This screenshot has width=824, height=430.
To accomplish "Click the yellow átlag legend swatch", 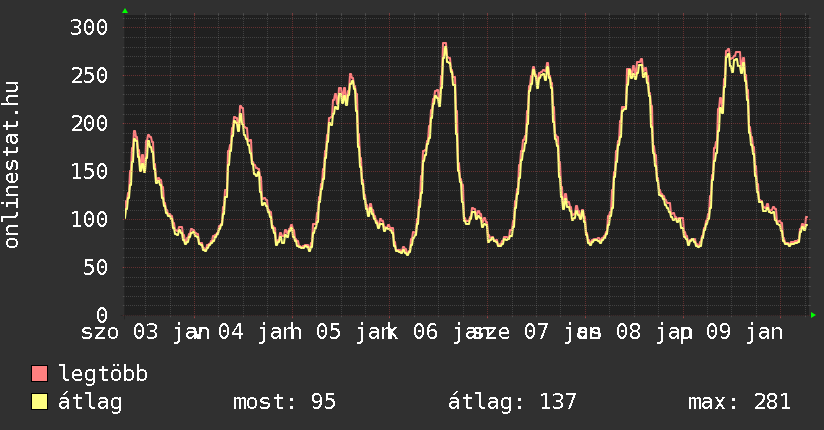I will coord(40,403).
